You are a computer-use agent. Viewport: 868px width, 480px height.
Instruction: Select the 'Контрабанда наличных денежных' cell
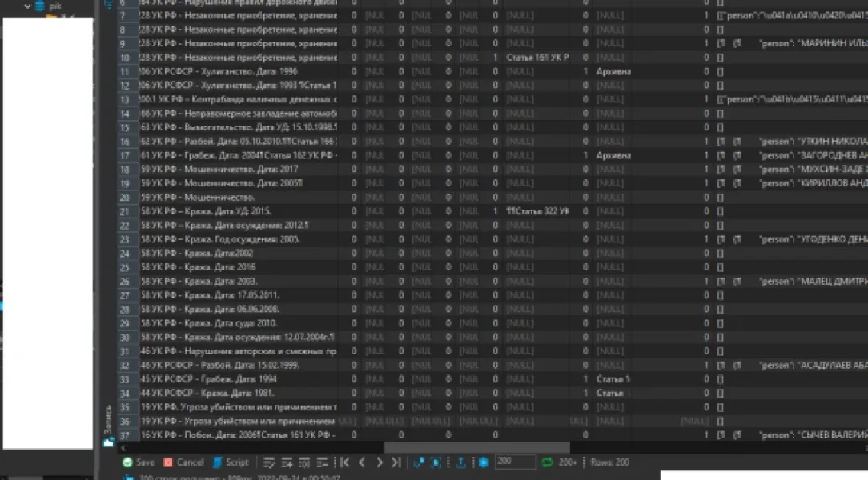coord(238,99)
